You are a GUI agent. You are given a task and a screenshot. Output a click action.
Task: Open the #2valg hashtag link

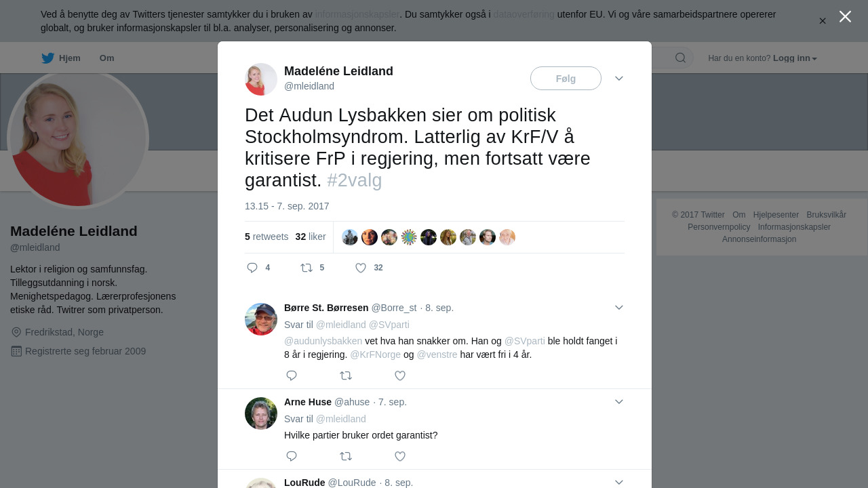354,180
